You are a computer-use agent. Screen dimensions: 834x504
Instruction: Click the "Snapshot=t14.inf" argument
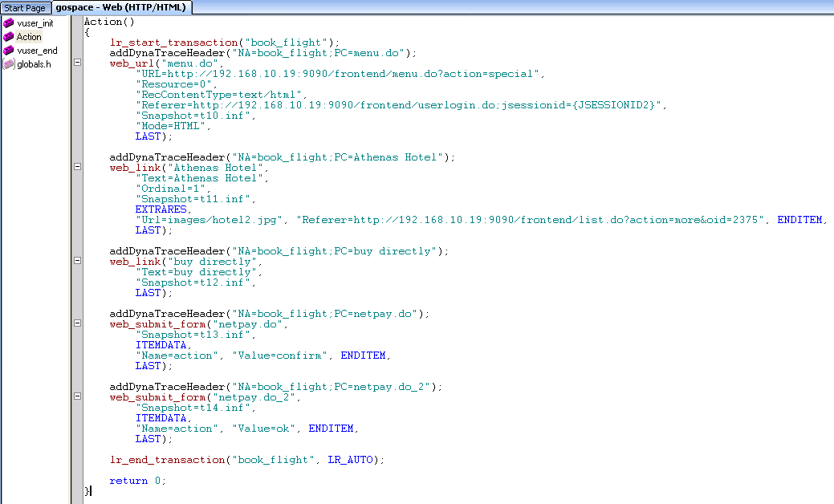point(193,408)
